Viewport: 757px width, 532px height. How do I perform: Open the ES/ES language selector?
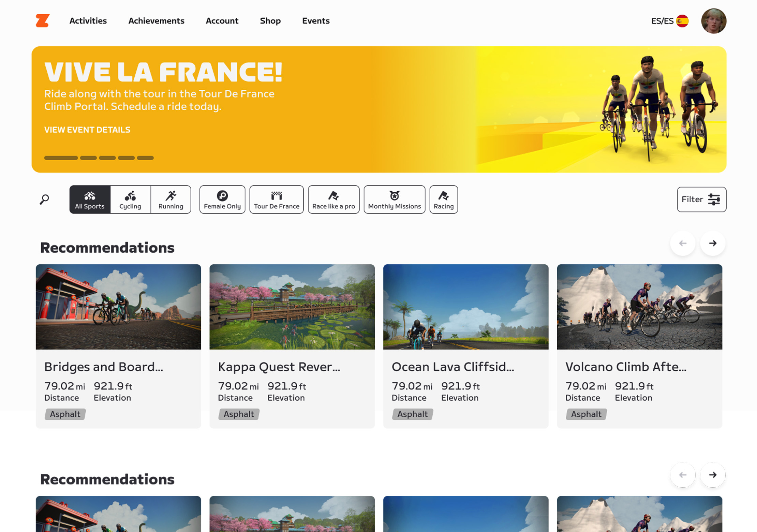tap(669, 21)
